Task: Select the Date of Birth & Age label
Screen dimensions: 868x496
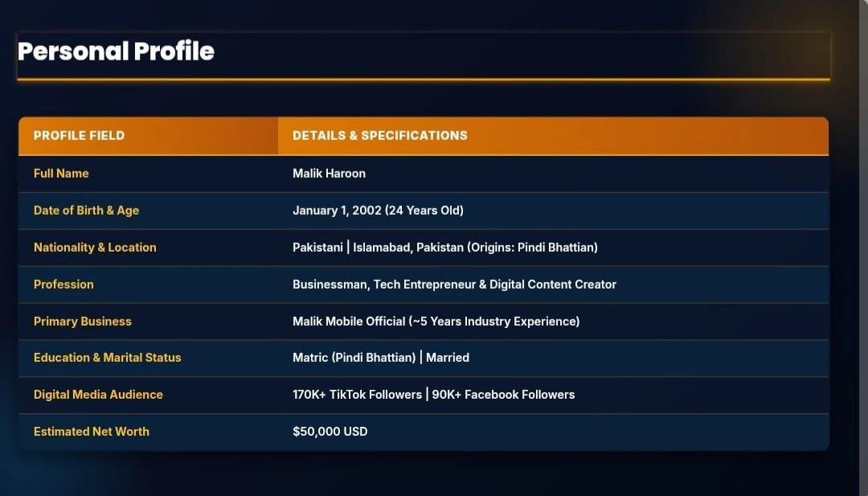Action: pos(86,211)
